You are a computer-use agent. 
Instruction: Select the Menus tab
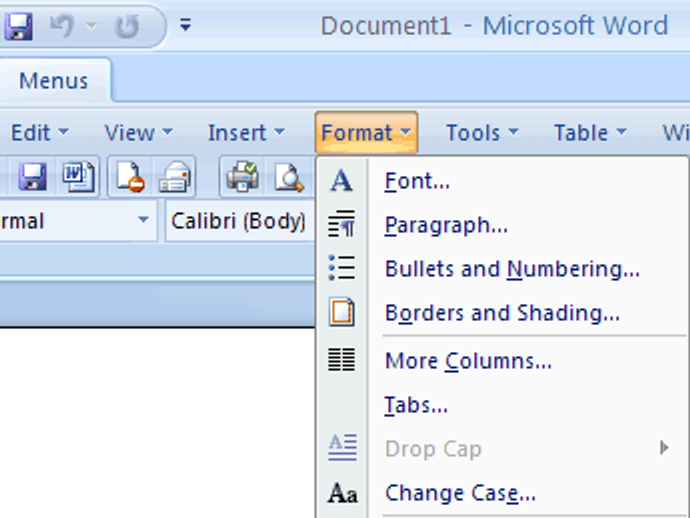click(53, 81)
